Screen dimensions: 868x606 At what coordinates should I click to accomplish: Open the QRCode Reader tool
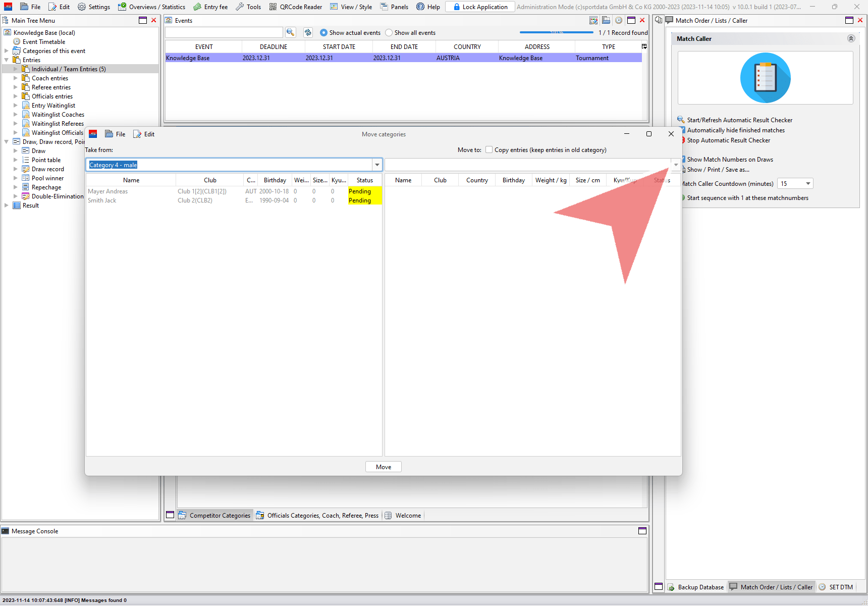point(296,7)
